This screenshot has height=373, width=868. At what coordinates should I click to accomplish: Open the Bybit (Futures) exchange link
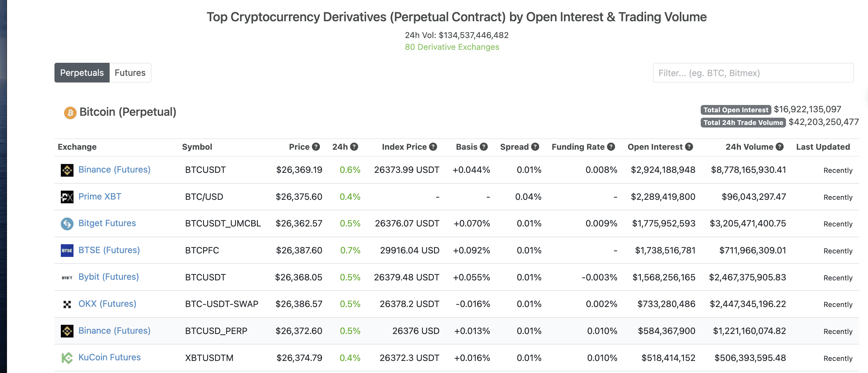(108, 277)
